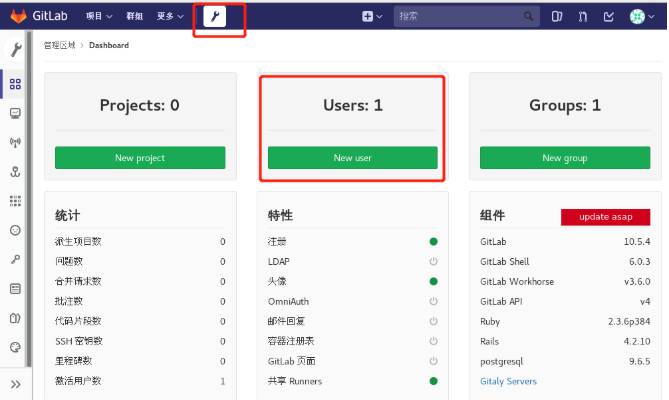Open the service templates list icon
The image size is (669, 400).
point(15,289)
